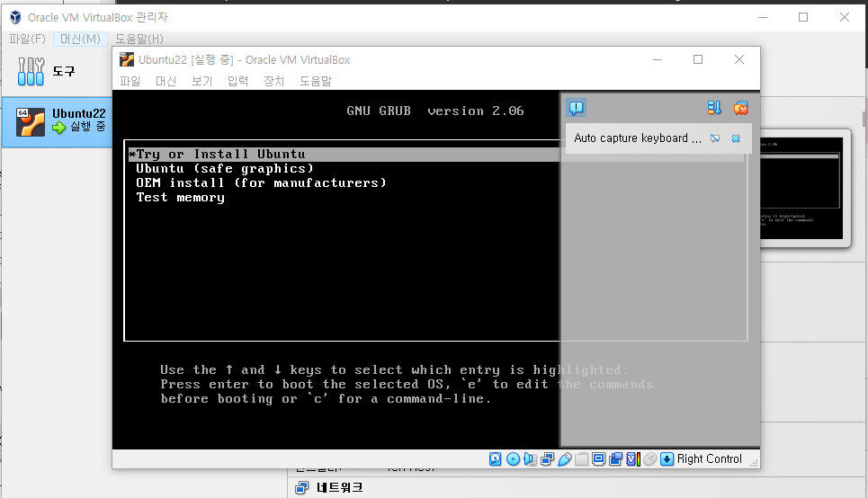The height and width of the screenshot is (498, 868).
Task: Open 도움말 menu in VM window
Action: (316, 81)
